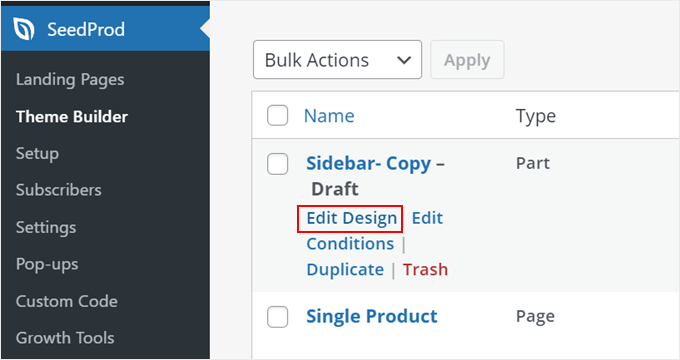680x360 pixels.
Task: Select the Single Product row checkbox
Action: click(x=278, y=317)
